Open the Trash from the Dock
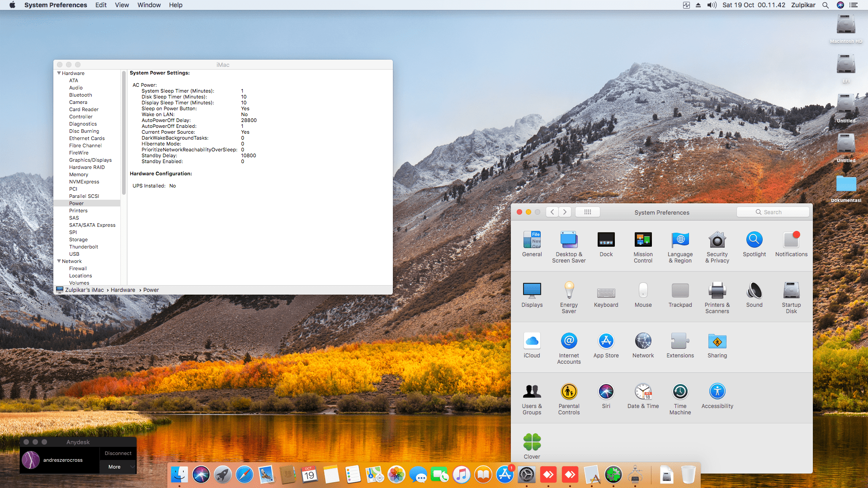Screen dimensions: 868x488 pos(688,474)
